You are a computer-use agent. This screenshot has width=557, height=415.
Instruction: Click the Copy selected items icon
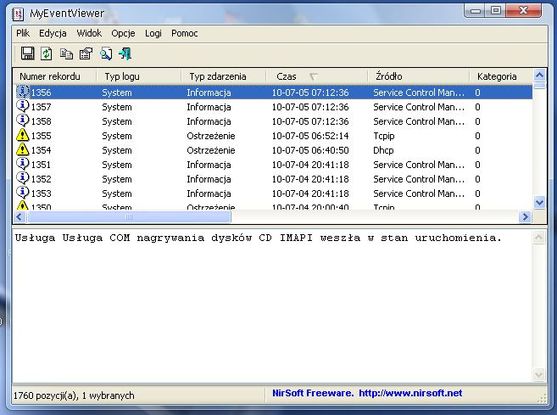pyautogui.click(x=66, y=54)
